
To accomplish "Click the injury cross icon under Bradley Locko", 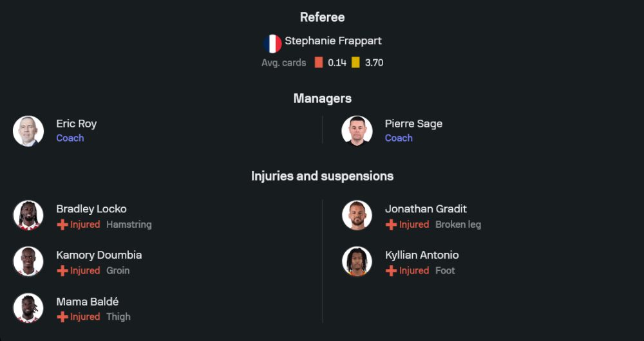I will click(x=62, y=225).
